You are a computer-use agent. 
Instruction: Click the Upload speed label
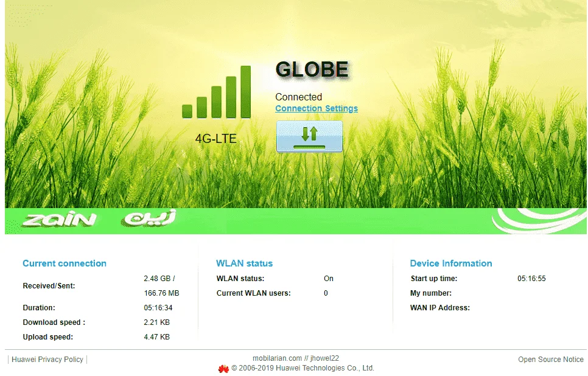(x=48, y=337)
